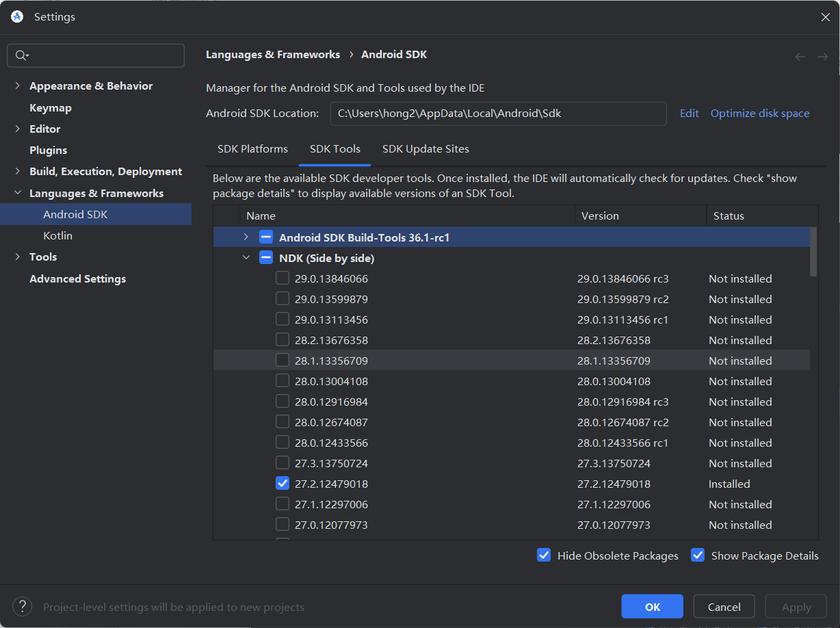
Task: Expand Android SDK Build-Tools 36.1-rc1 row
Action: (x=246, y=237)
